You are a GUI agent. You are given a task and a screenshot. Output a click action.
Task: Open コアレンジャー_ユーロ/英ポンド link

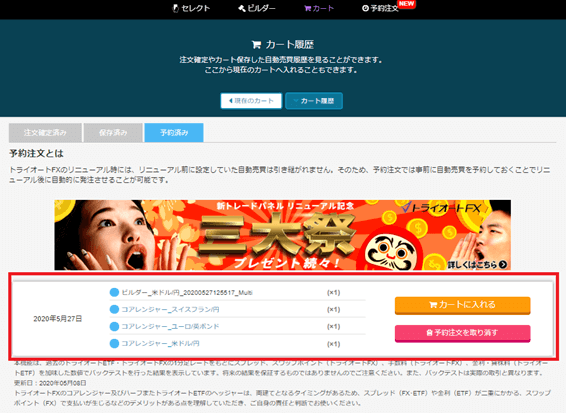click(x=170, y=326)
